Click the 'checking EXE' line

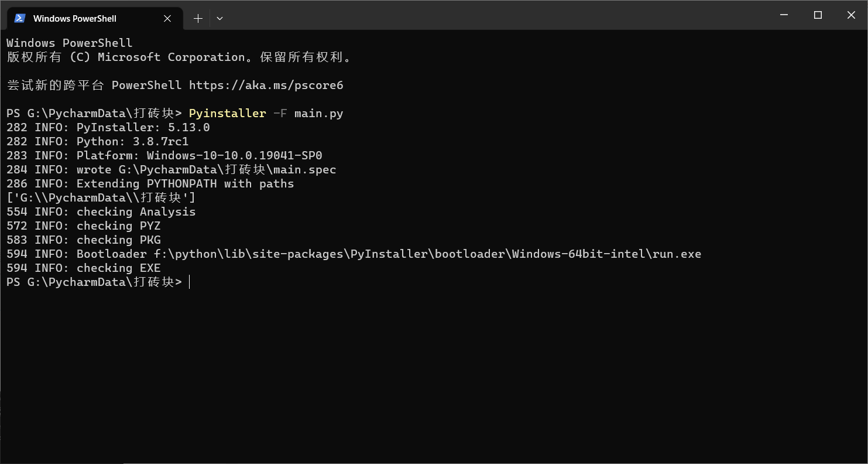tap(84, 268)
